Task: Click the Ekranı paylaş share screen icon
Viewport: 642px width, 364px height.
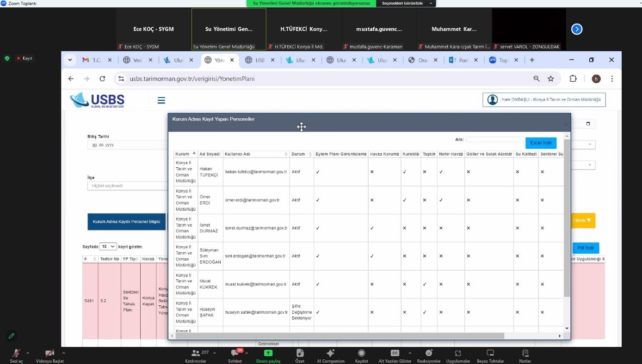Action: pyautogui.click(x=268, y=353)
